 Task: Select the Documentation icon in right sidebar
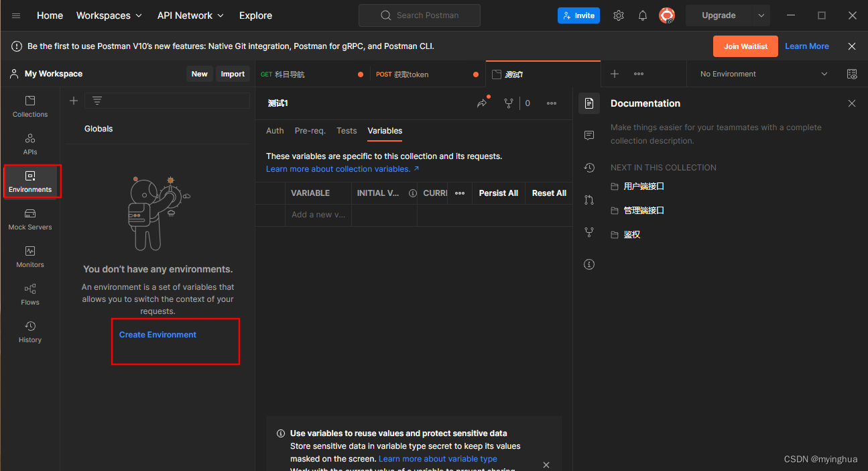[x=589, y=103]
